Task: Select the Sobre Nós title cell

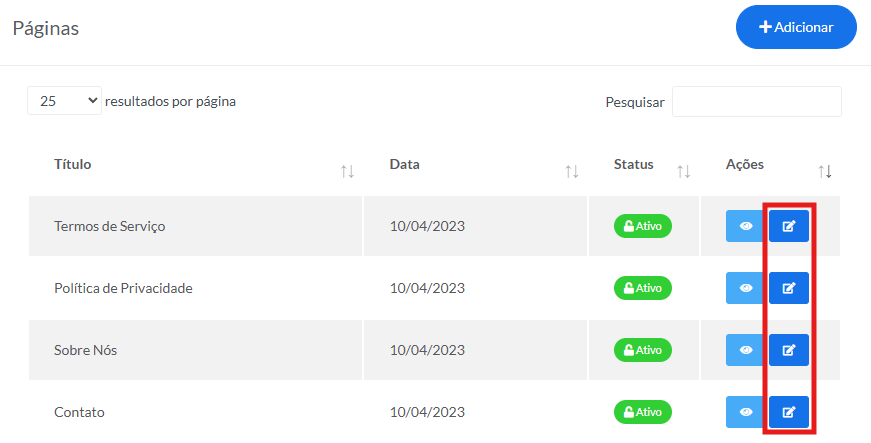Action: tap(86, 350)
